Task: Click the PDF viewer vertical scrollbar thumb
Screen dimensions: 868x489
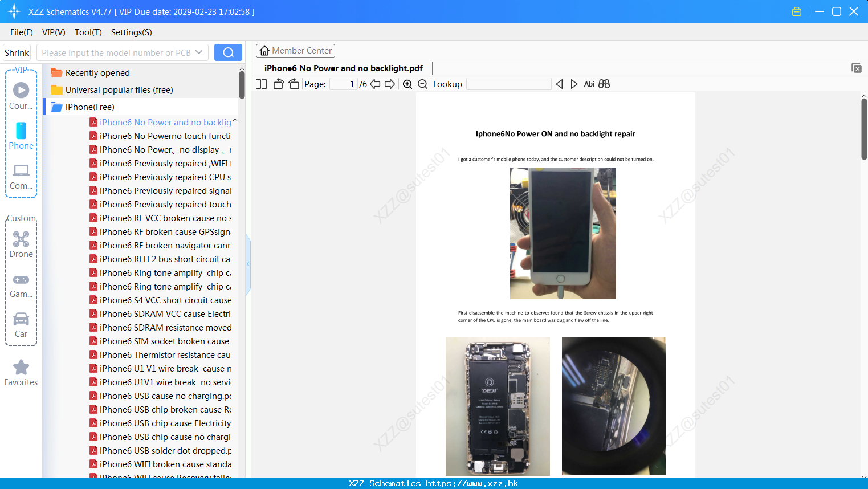Action: point(864,129)
